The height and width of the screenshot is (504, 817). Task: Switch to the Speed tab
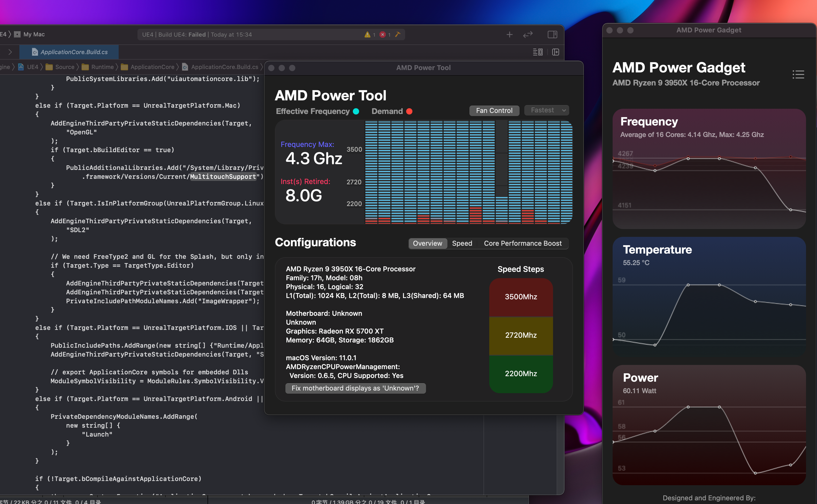[x=462, y=243]
